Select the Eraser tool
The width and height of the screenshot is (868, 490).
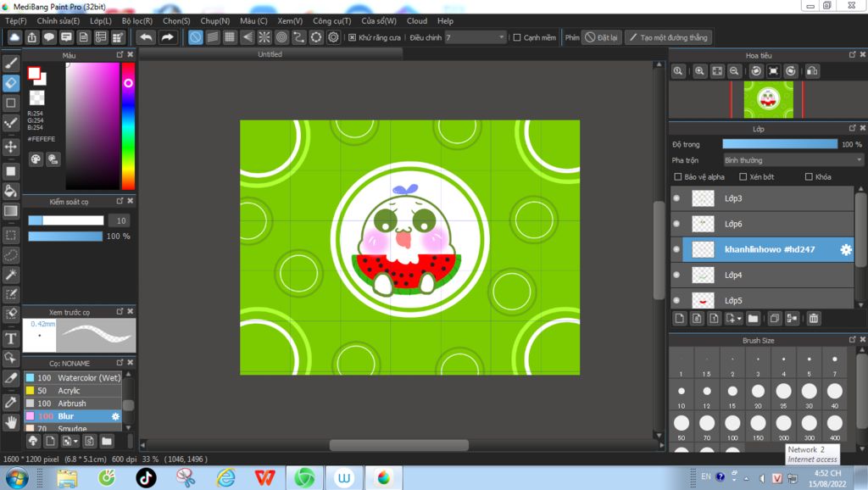point(11,83)
